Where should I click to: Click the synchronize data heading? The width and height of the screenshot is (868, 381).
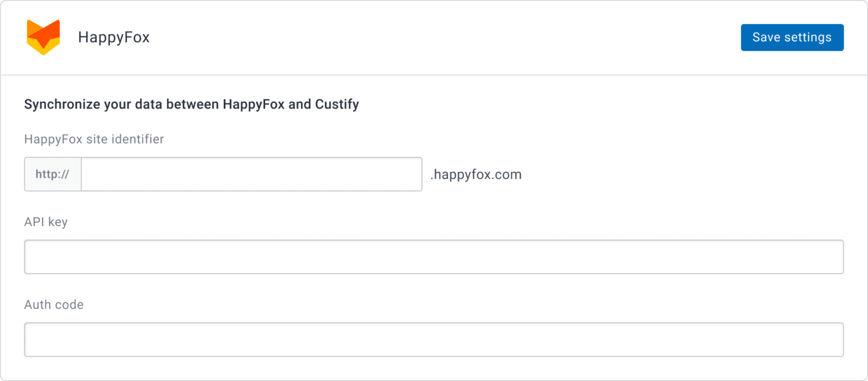tap(191, 104)
